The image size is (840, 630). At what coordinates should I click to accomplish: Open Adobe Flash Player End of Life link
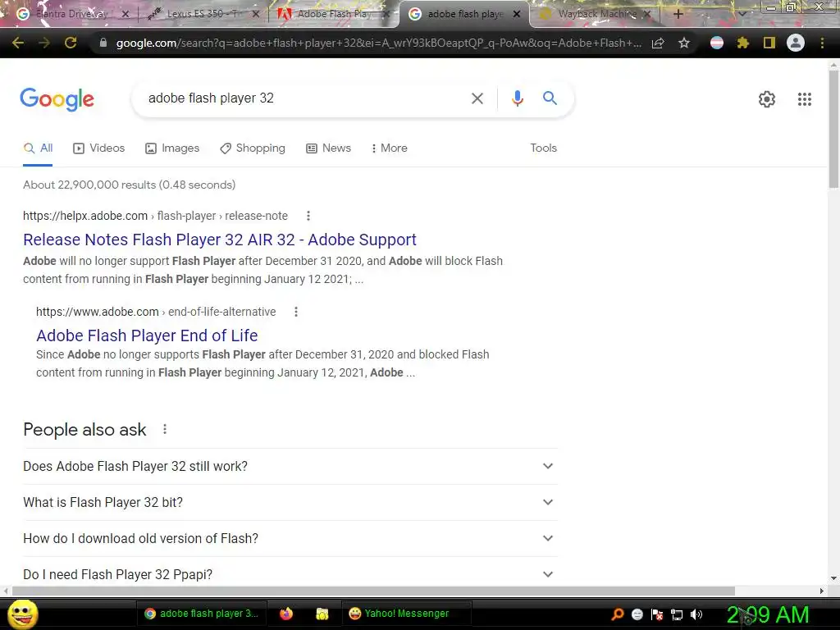[x=147, y=336]
